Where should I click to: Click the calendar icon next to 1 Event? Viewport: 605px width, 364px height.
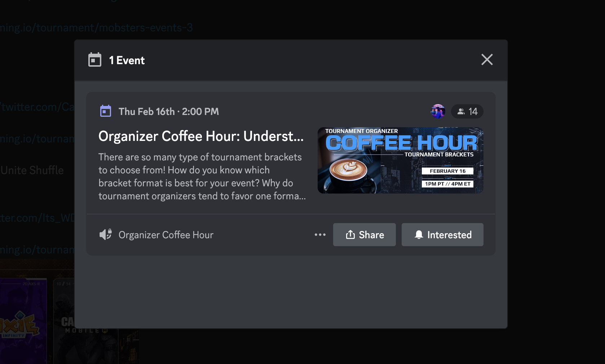coord(95,60)
